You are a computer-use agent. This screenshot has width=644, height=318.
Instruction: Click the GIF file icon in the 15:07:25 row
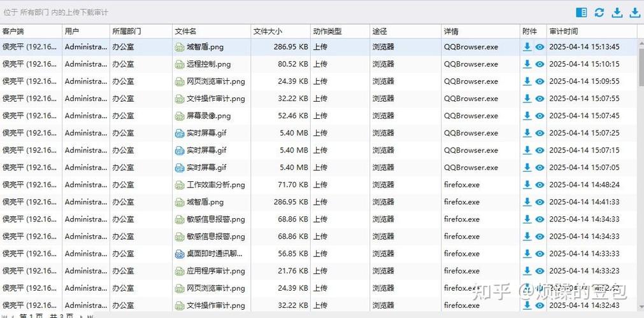pyautogui.click(x=180, y=134)
